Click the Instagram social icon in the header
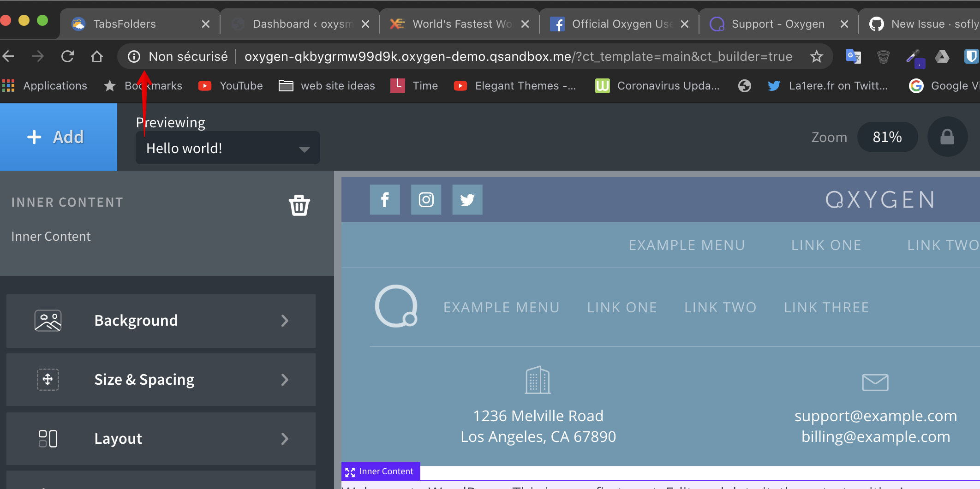Viewport: 980px width, 489px height. (426, 200)
